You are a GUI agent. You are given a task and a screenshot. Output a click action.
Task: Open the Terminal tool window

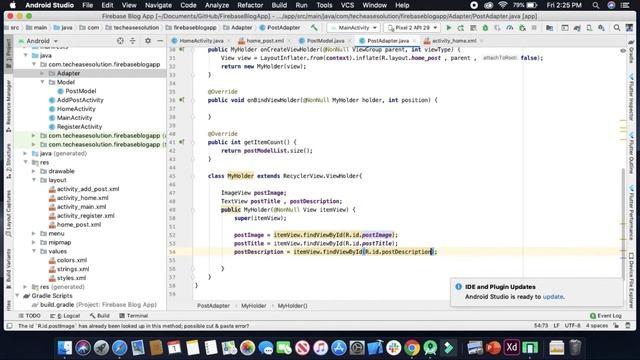[x=133, y=316]
